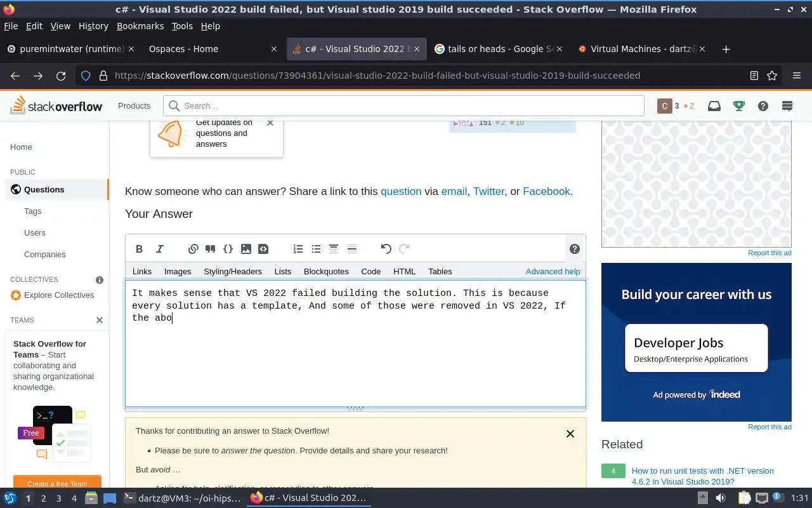Open Firefox application menu
This screenshot has height=508, width=812.
(x=797, y=76)
